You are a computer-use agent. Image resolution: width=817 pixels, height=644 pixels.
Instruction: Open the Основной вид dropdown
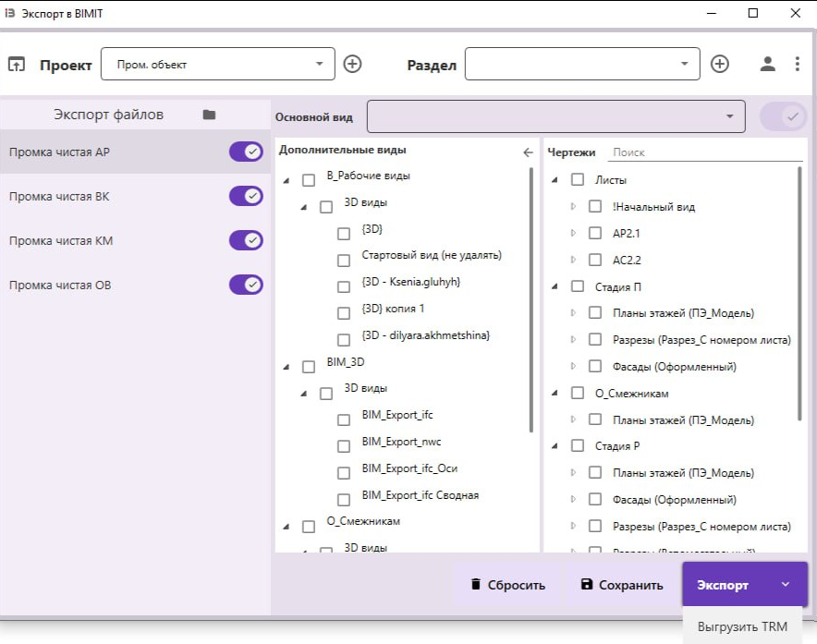pos(556,116)
